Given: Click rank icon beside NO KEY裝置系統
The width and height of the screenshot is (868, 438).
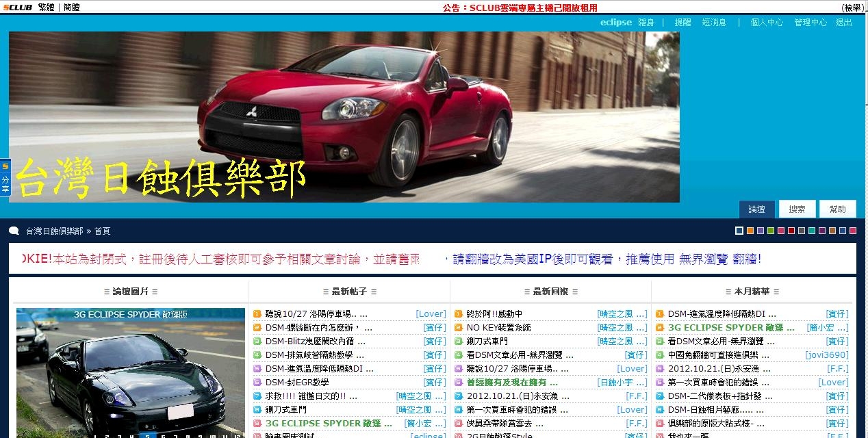Looking at the screenshot, I should pos(459,328).
